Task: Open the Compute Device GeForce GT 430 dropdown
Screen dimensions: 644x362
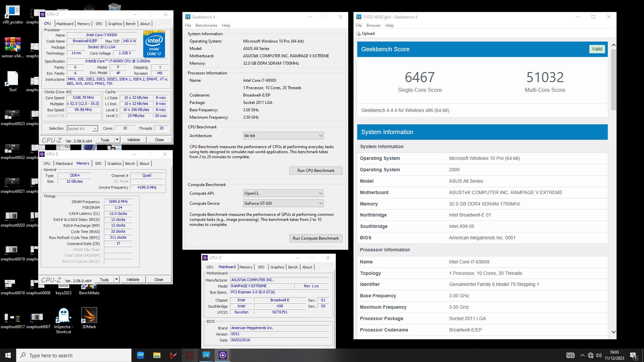Action: (x=283, y=203)
